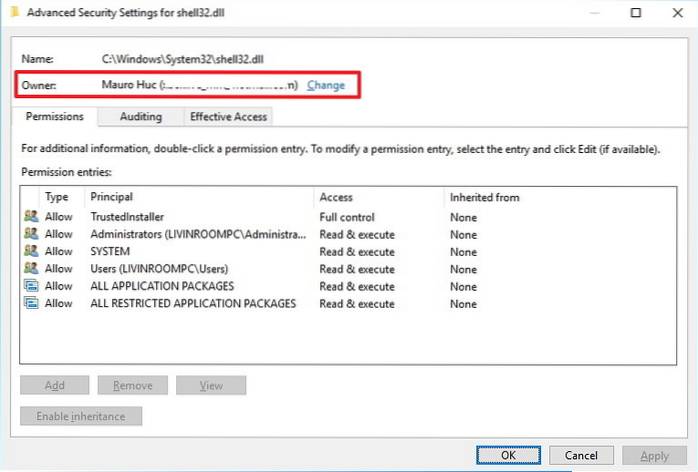Click the Full control access value

click(347, 217)
